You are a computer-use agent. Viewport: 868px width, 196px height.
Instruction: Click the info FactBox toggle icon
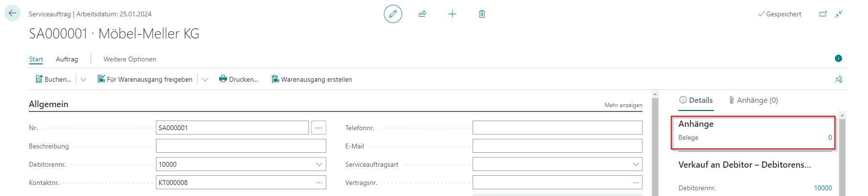(x=838, y=59)
